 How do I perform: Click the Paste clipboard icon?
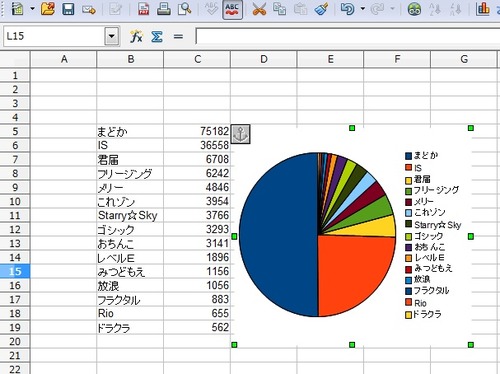[x=300, y=9]
